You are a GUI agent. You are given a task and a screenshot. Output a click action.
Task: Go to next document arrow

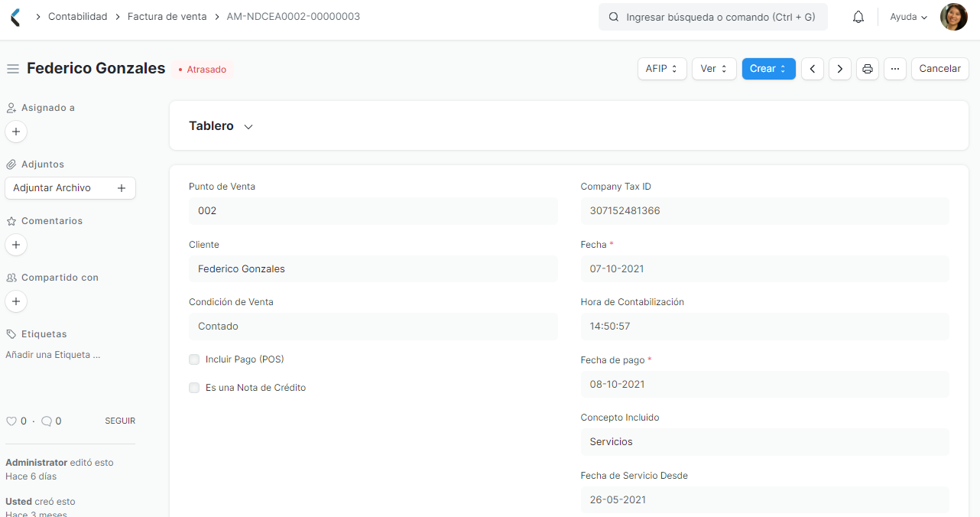click(x=840, y=69)
